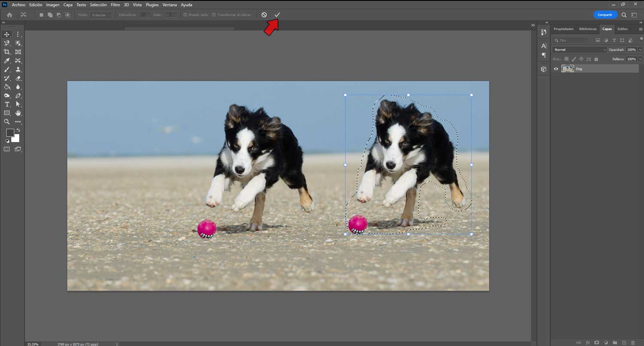Select the Lasso tool
644x346 pixels.
(x=7, y=43)
